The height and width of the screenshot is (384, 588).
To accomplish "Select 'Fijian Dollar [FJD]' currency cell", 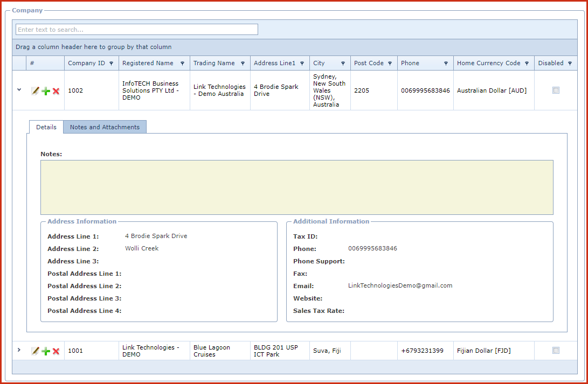I will coord(494,351).
